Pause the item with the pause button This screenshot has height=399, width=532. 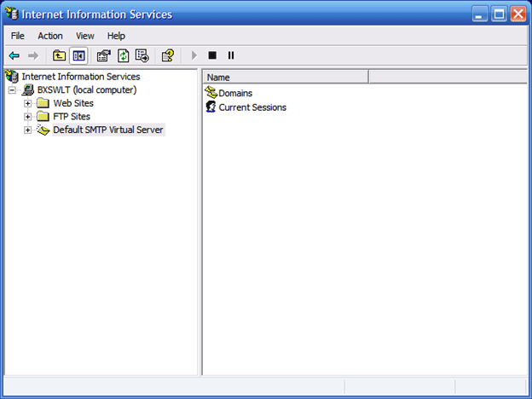[x=231, y=55]
